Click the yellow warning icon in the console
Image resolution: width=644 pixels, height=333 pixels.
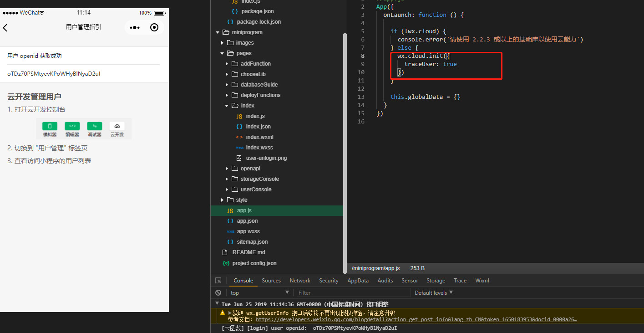223,313
